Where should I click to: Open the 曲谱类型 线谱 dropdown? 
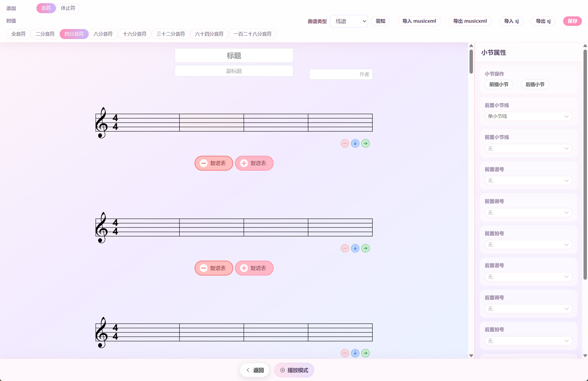349,21
